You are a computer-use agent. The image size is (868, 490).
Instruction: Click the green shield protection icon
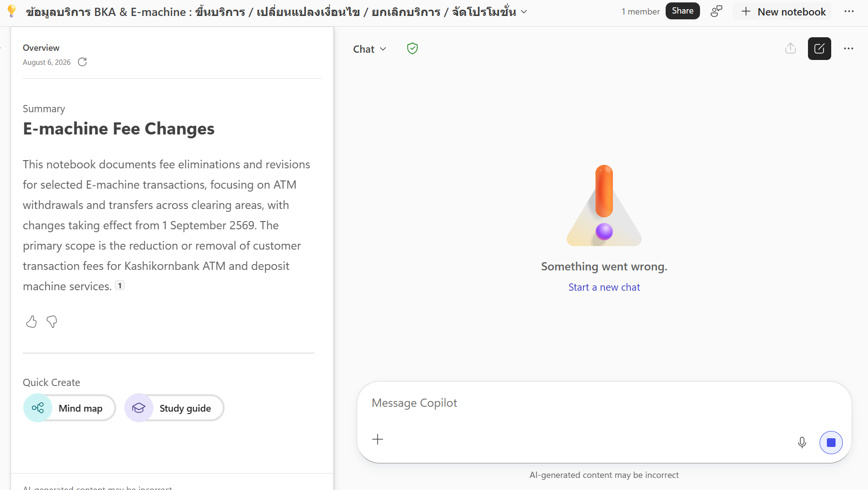412,48
